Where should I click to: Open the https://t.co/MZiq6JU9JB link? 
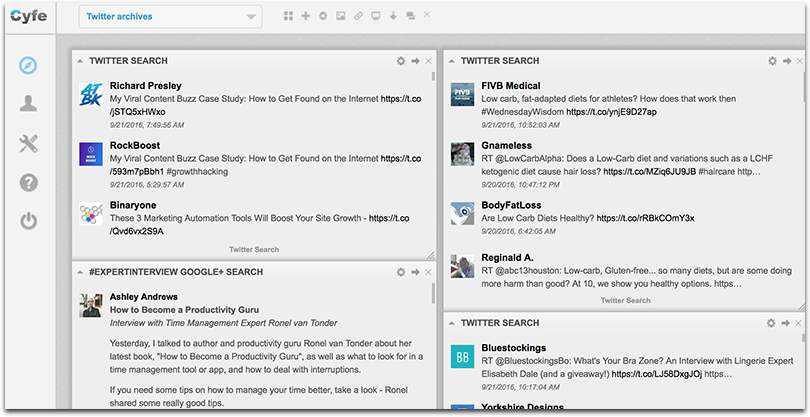[x=649, y=172]
